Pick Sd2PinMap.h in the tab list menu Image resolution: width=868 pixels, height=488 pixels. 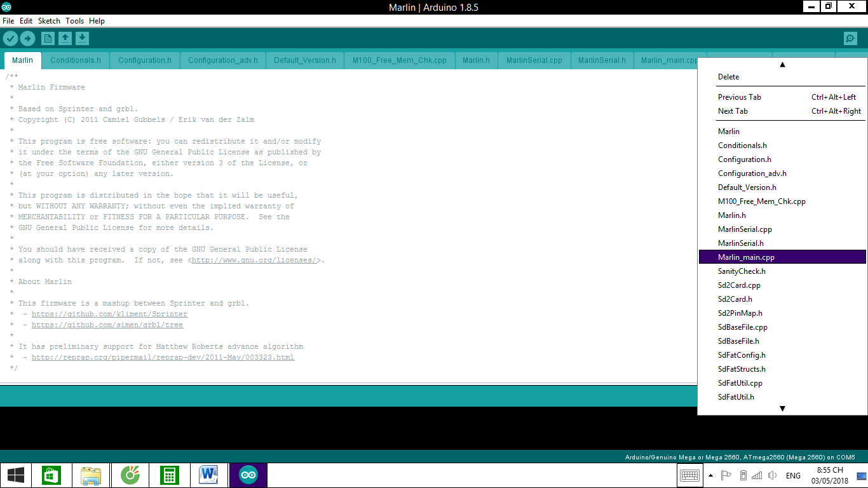pos(782,313)
